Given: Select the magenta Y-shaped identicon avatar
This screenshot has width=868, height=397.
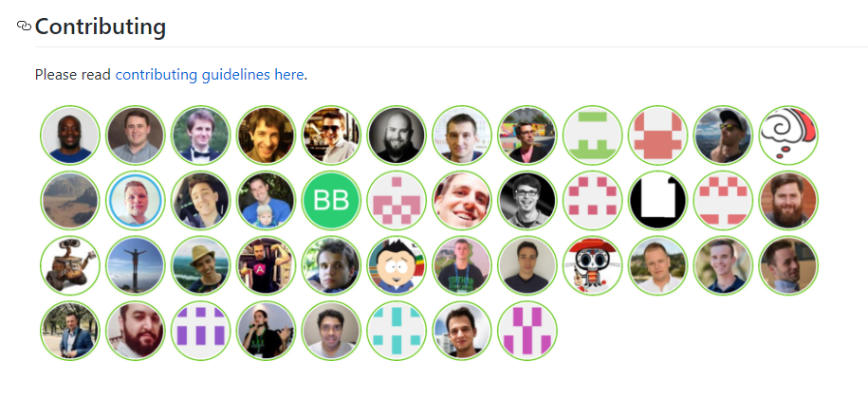Looking at the screenshot, I should (x=527, y=331).
